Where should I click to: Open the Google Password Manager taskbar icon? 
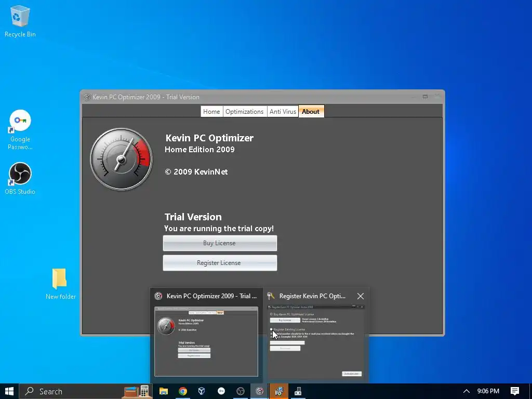(221, 391)
